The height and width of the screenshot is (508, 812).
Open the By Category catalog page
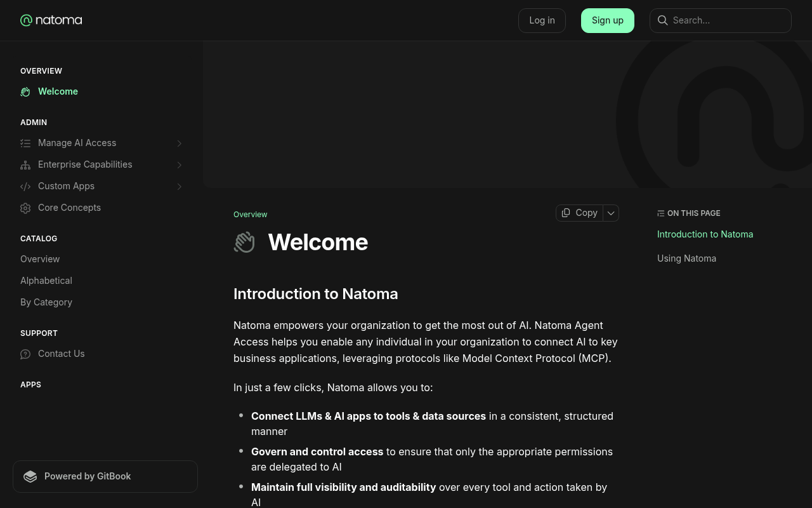101,302
